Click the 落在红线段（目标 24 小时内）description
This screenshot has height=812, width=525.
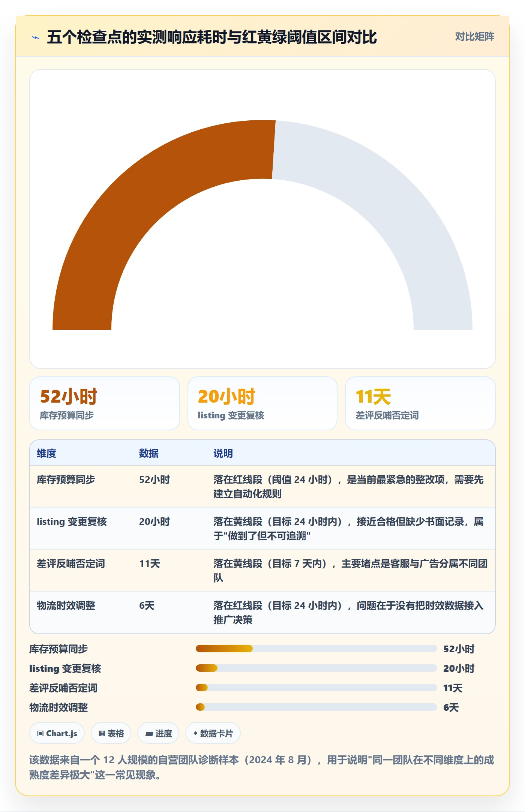pyautogui.click(x=349, y=613)
